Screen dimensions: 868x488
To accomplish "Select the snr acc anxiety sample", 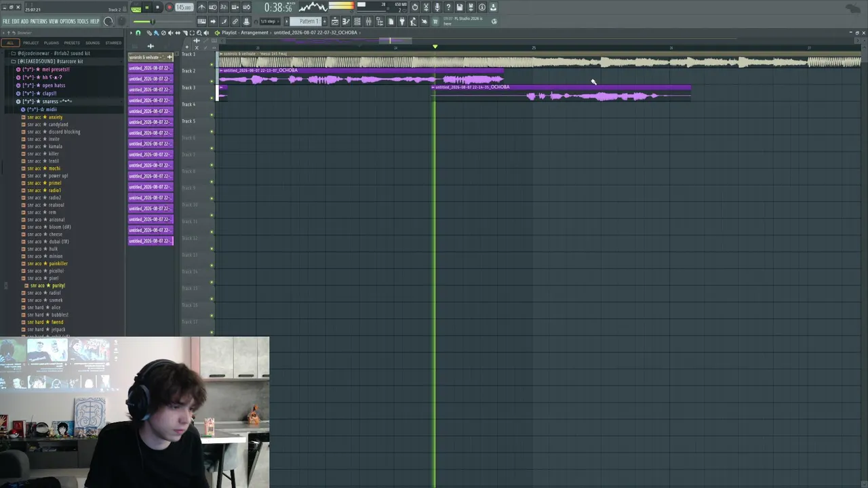I will 45,117.
